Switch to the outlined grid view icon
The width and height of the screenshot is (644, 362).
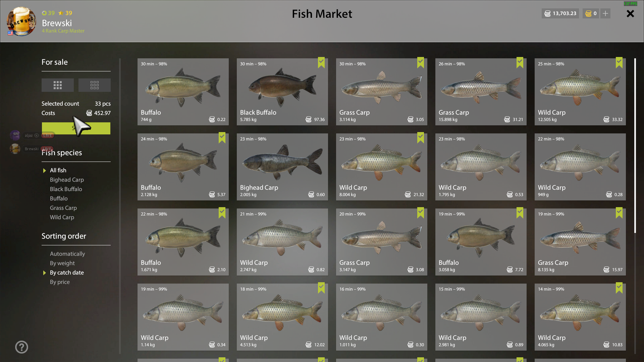point(95,85)
